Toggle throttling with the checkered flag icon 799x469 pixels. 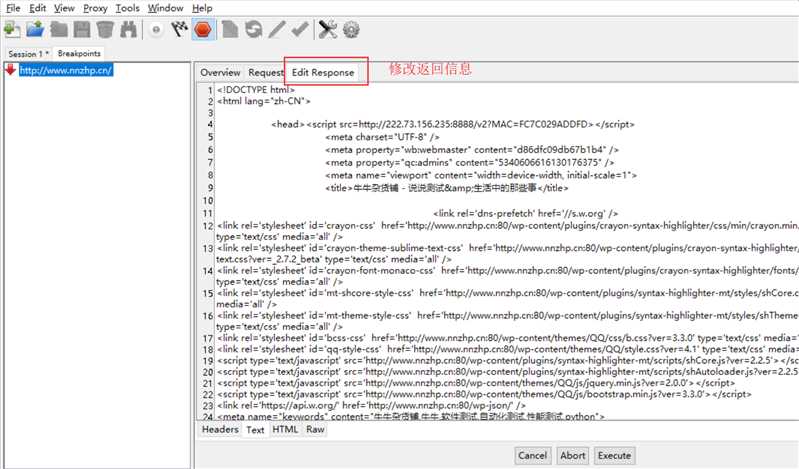[179, 30]
